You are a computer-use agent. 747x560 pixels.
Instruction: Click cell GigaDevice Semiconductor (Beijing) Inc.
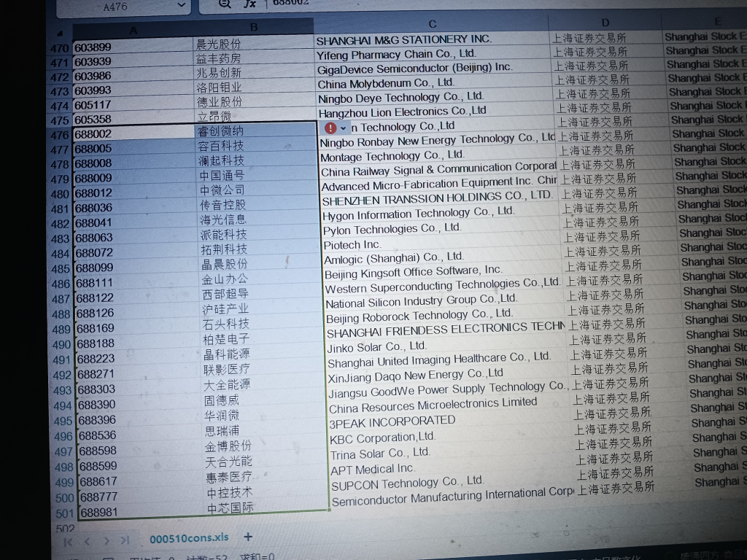pos(433,68)
